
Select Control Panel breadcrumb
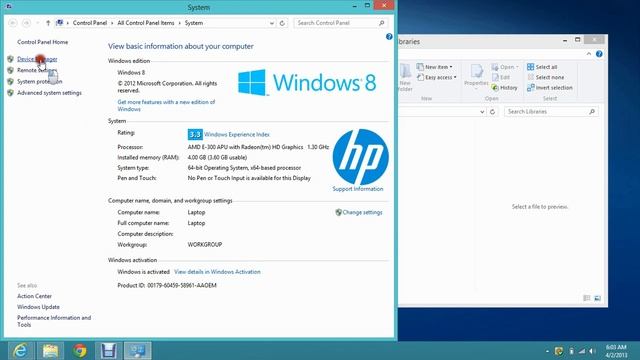pos(90,23)
